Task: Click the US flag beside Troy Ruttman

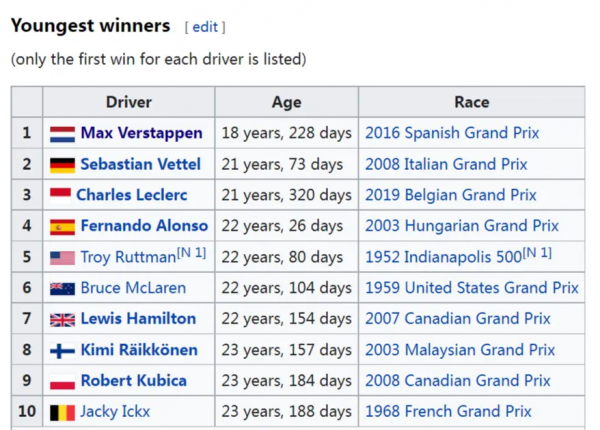Action: pyautogui.click(x=62, y=257)
